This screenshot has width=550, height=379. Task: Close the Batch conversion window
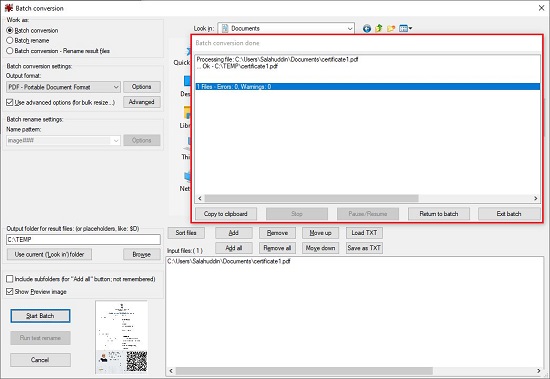pos(541,8)
